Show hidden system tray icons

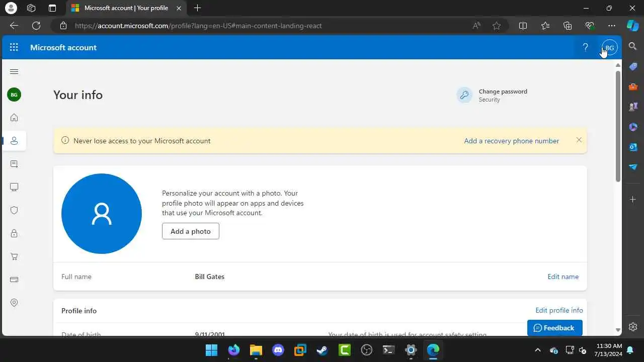(x=537, y=350)
